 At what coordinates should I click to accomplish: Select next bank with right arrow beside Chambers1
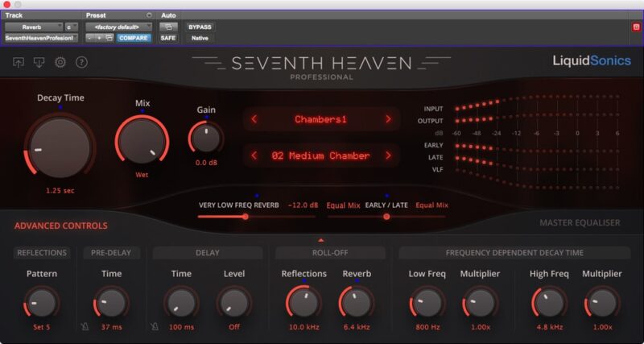pos(388,119)
